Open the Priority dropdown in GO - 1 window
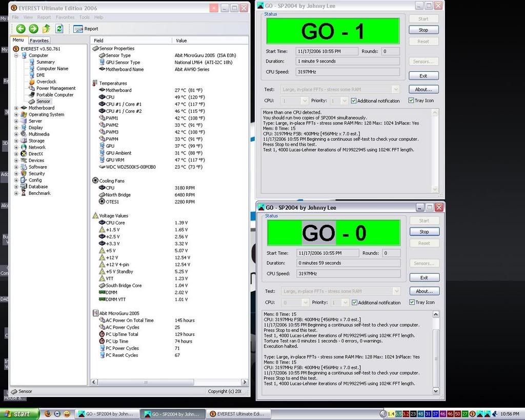This screenshot has width=525, height=420. point(344,101)
